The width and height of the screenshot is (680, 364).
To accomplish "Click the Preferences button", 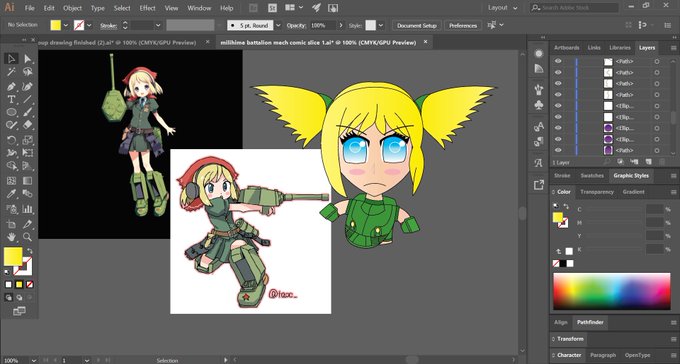I will pyautogui.click(x=463, y=26).
